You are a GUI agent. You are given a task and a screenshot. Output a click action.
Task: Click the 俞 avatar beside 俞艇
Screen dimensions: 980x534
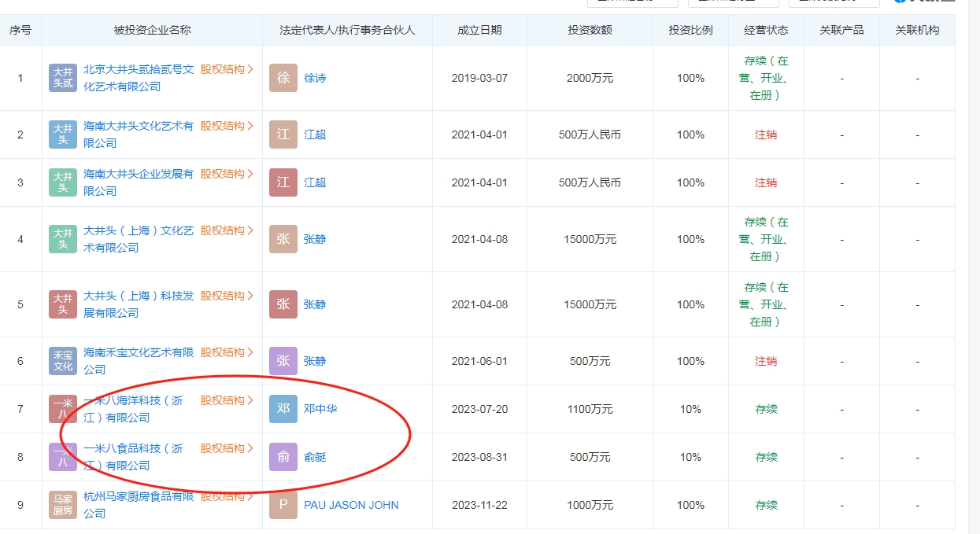tap(283, 457)
